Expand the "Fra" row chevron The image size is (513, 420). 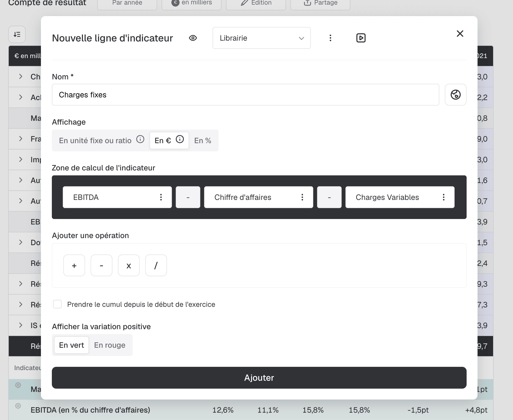tap(21, 139)
